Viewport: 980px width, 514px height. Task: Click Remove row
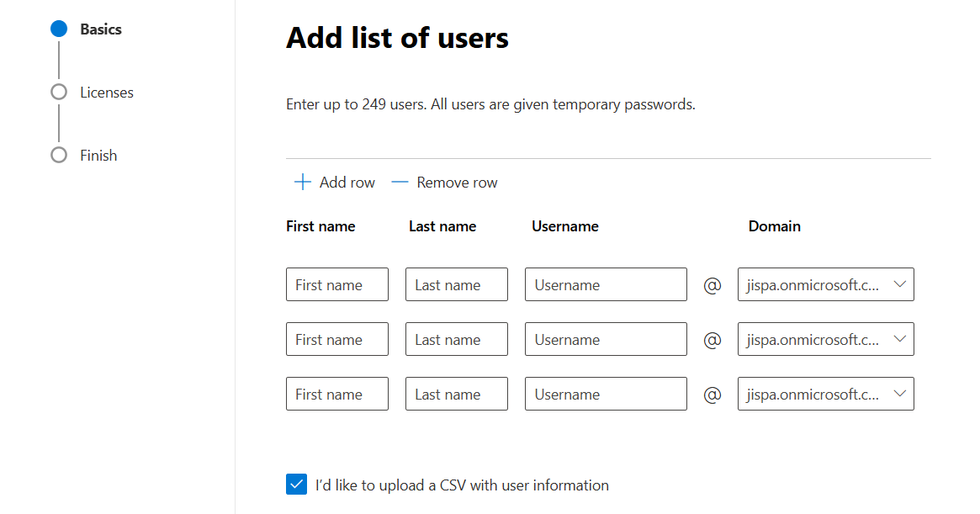tap(457, 182)
